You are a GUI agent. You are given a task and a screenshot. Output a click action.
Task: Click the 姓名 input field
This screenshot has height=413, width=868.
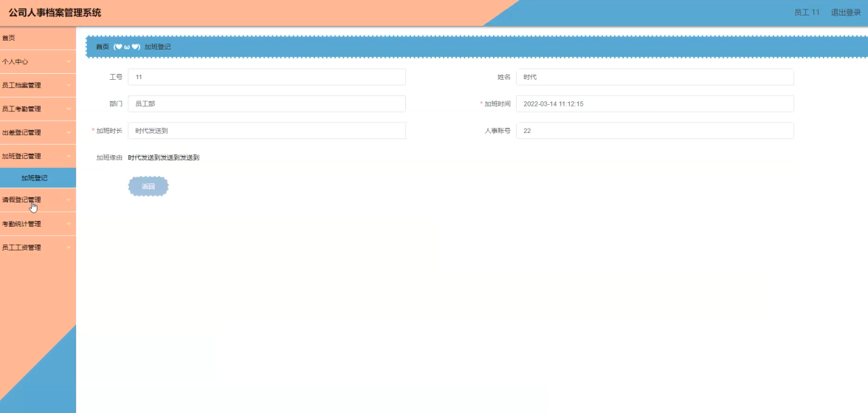[x=655, y=77]
